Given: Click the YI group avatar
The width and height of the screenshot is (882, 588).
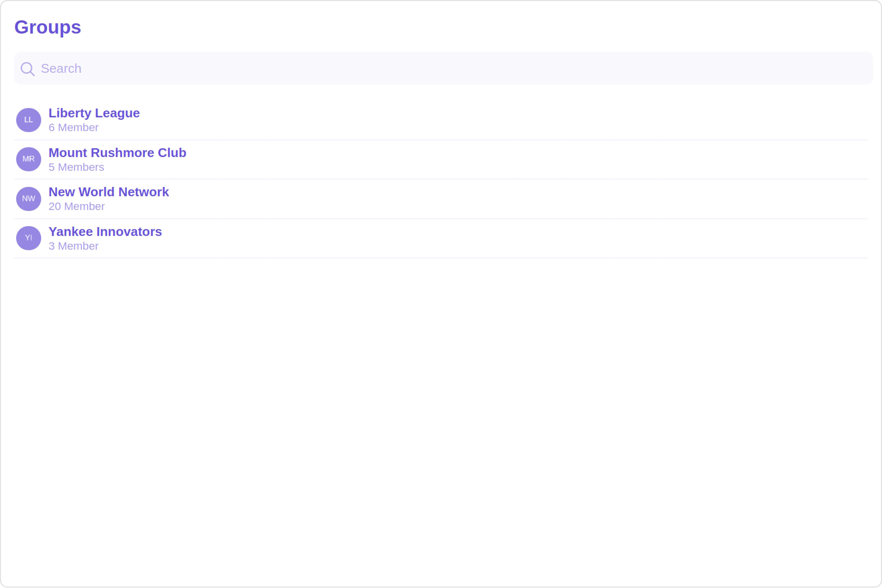Looking at the screenshot, I should [28, 238].
